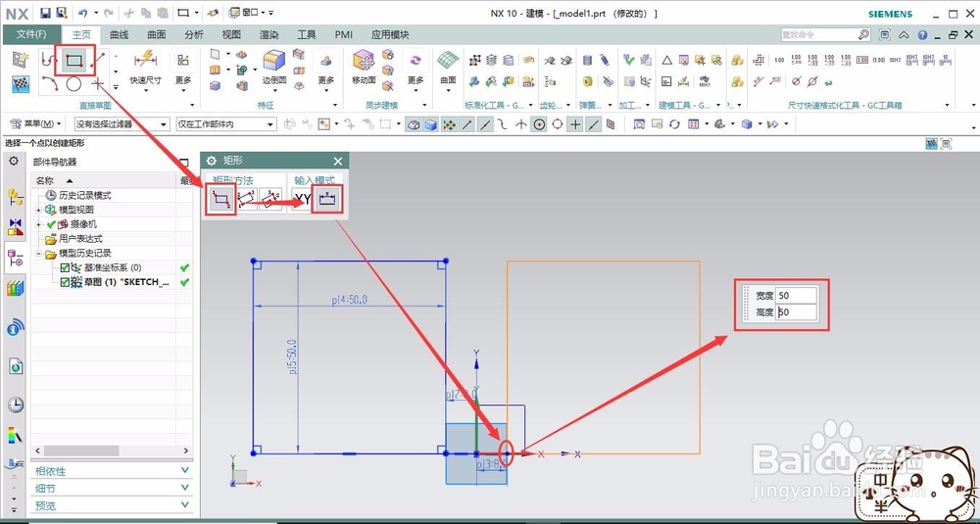Select the User Expressions (用户表达式) item

click(80, 239)
